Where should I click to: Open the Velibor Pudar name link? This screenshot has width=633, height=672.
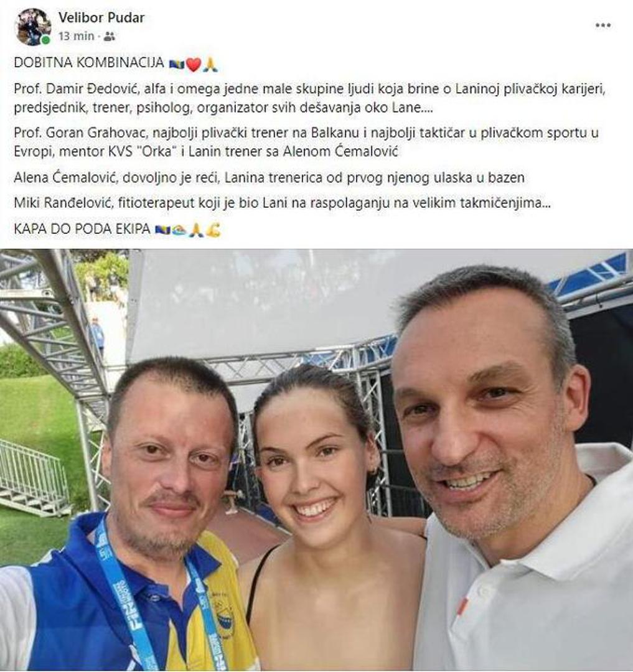tap(101, 17)
